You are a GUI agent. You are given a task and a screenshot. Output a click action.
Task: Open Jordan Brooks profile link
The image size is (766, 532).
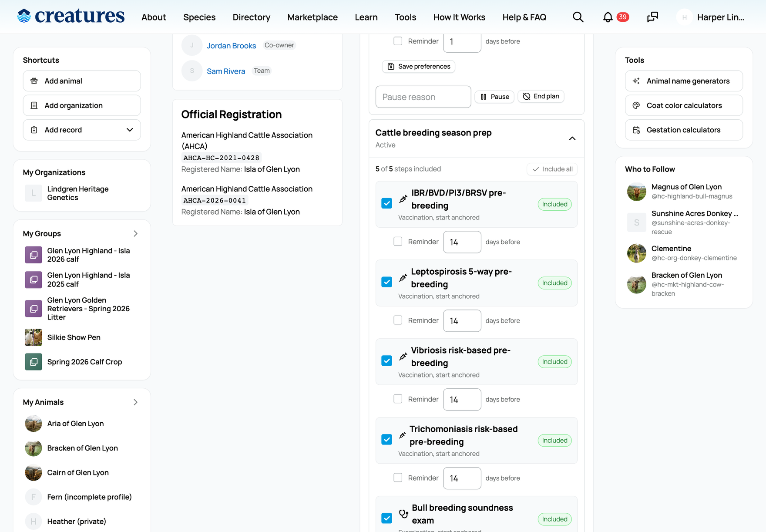coord(231,46)
